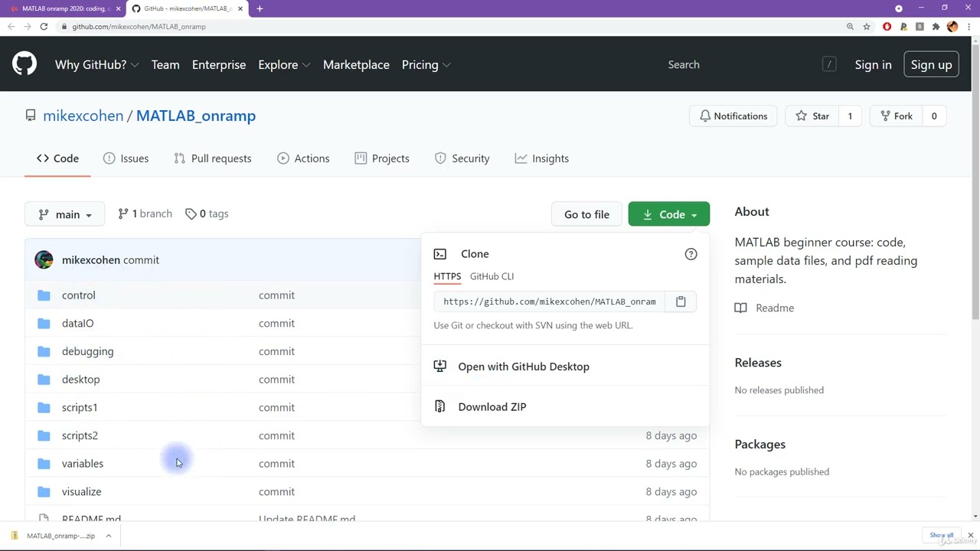View the 1 branch link
Image resolution: width=980 pixels, height=551 pixels.
click(145, 214)
